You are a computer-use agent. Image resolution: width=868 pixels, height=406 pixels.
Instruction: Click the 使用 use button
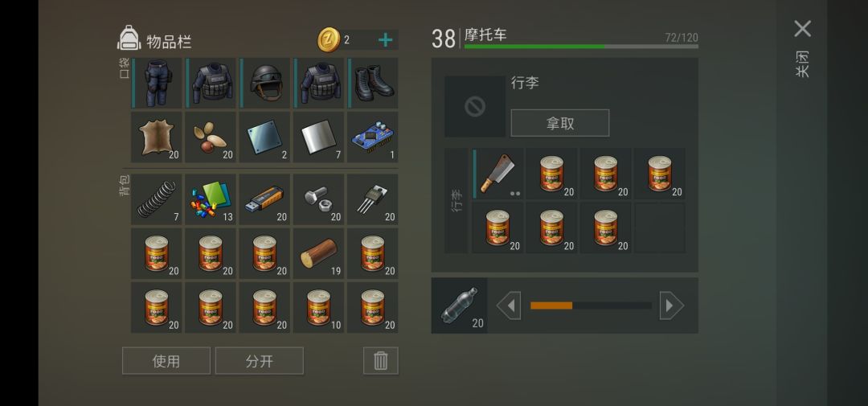[x=166, y=361]
